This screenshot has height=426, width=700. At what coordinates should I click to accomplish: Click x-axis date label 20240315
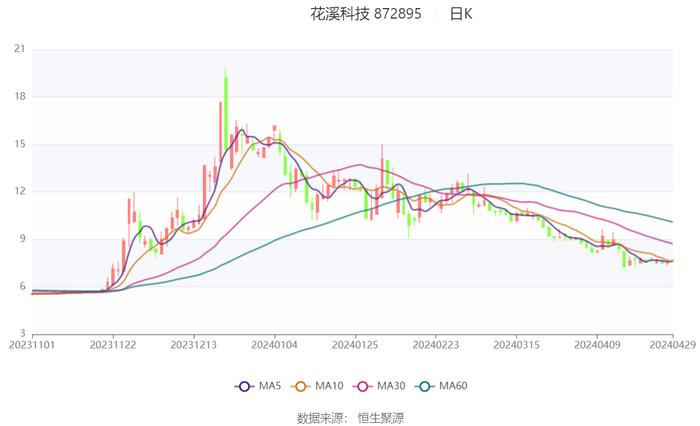click(517, 345)
